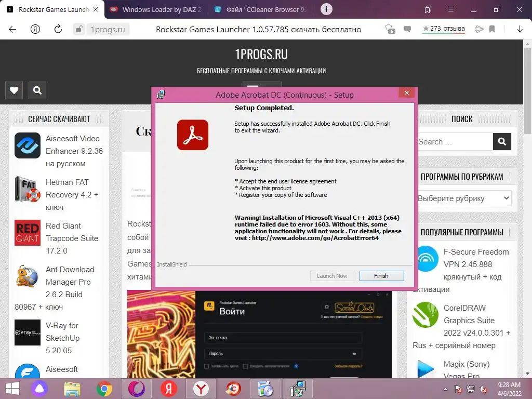Open the Protect shield icon with badge 6
Screen dimensions: 532x399
click(390, 29)
